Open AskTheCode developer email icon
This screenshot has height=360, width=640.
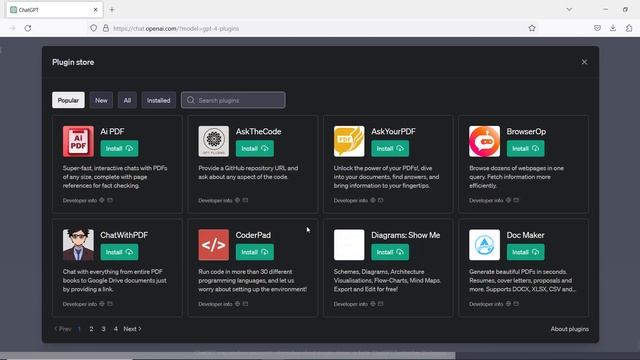click(x=245, y=200)
